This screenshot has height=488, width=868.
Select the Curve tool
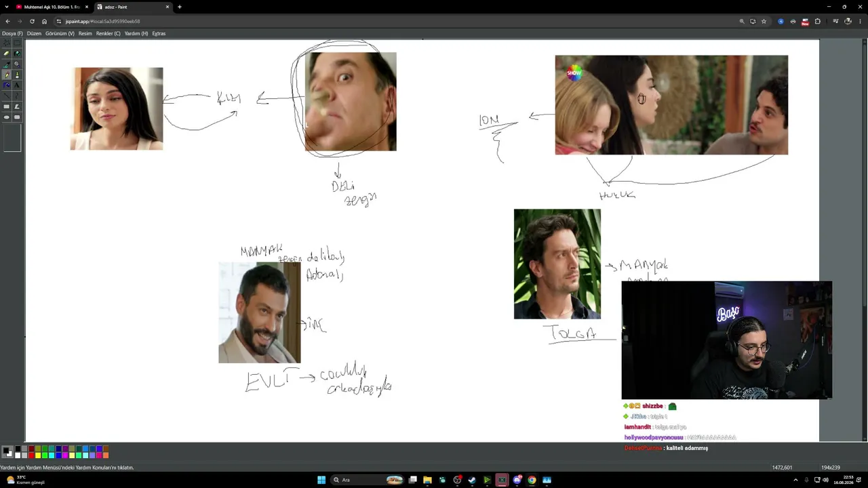[18, 96]
